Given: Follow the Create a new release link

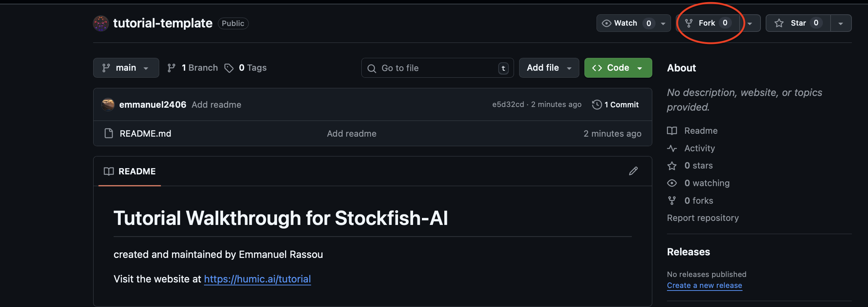Looking at the screenshot, I should pos(704,285).
